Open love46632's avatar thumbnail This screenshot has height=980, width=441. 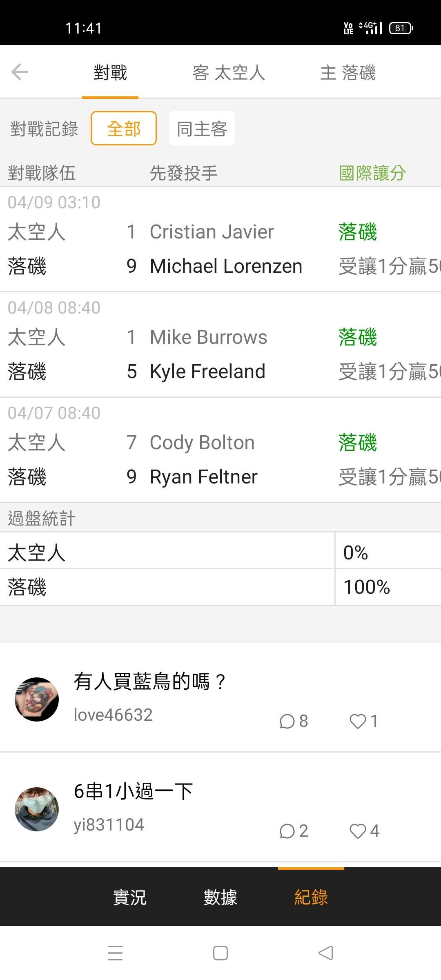click(x=37, y=699)
